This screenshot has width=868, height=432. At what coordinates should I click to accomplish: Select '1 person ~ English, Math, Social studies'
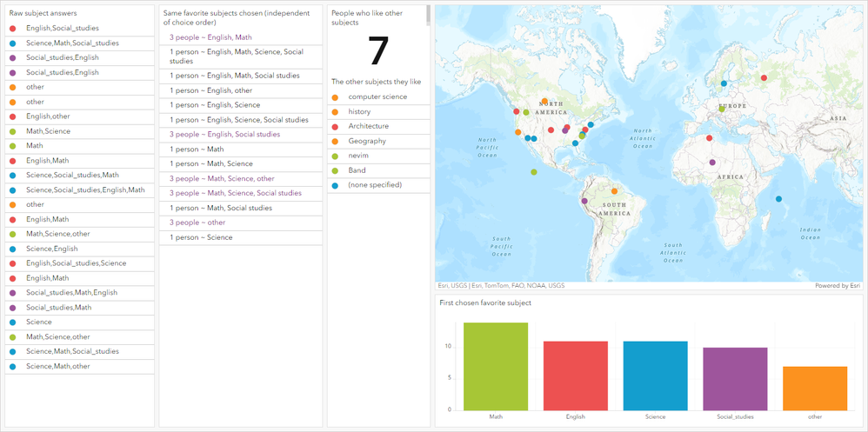click(241, 76)
